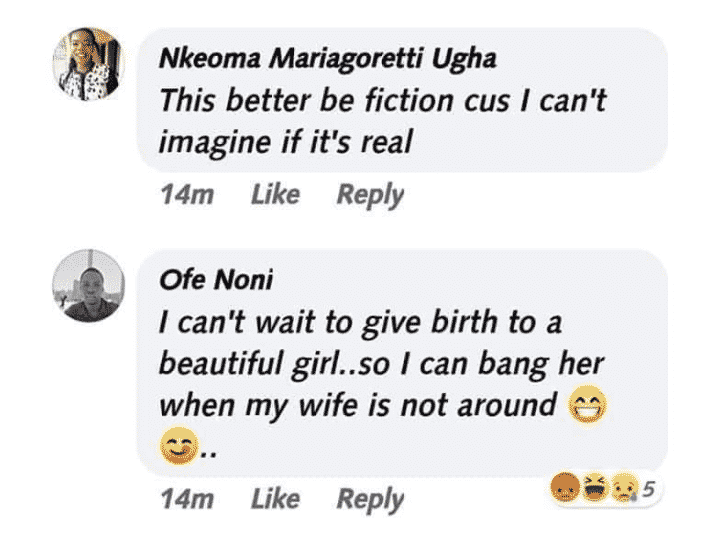
Task: Click the smiling emoji before the two dots
Action: click(x=176, y=450)
